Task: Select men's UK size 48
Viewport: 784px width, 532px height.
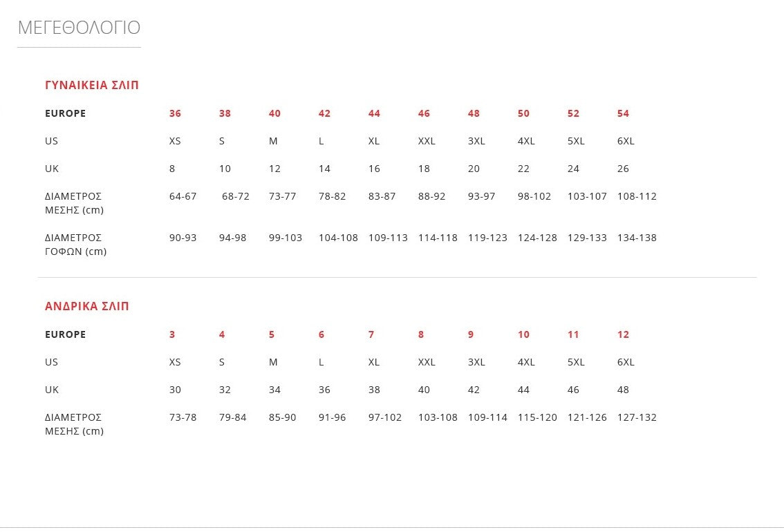Action: [623, 390]
